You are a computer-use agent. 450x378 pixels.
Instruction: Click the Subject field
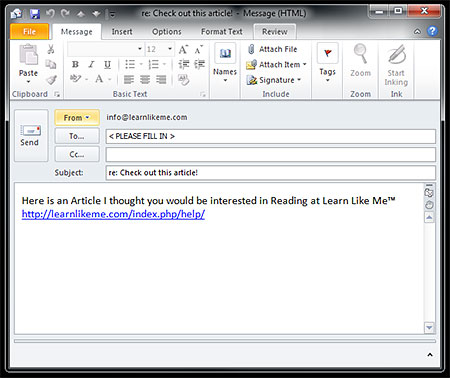point(271,173)
